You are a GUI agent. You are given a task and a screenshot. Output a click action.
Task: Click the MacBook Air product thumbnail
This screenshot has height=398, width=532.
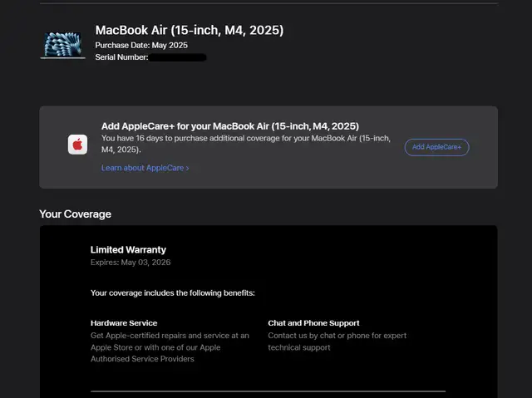(63, 45)
